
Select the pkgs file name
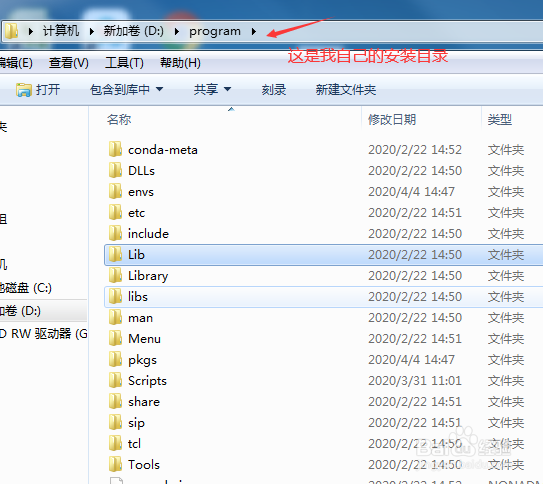tap(142, 360)
